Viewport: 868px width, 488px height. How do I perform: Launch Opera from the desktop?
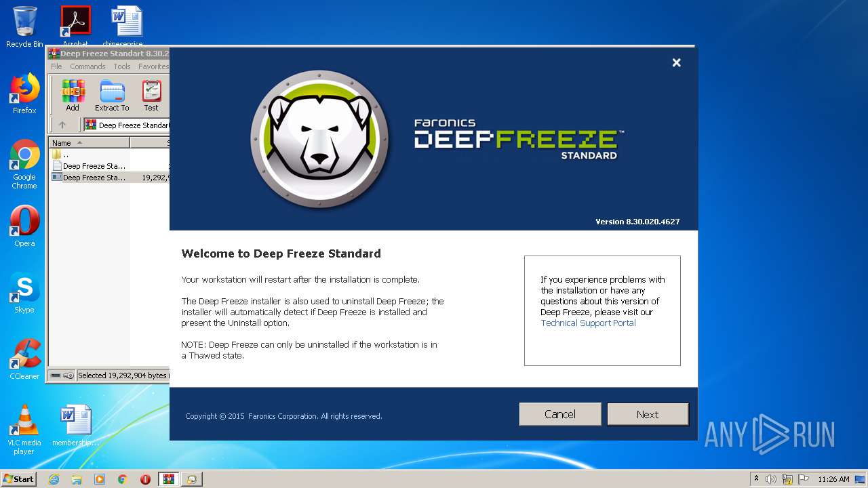[x=24, y=226]
